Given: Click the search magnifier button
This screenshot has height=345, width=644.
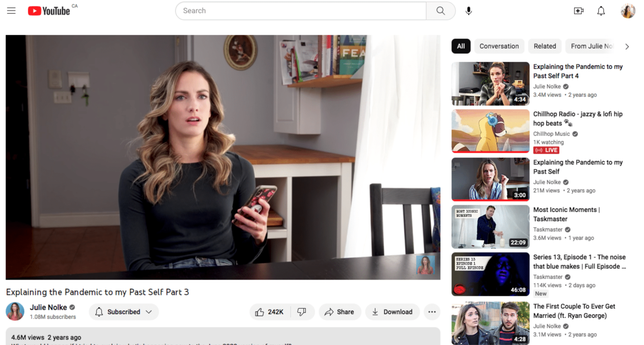Looking at the screenshot, I should tap(441, 11).
